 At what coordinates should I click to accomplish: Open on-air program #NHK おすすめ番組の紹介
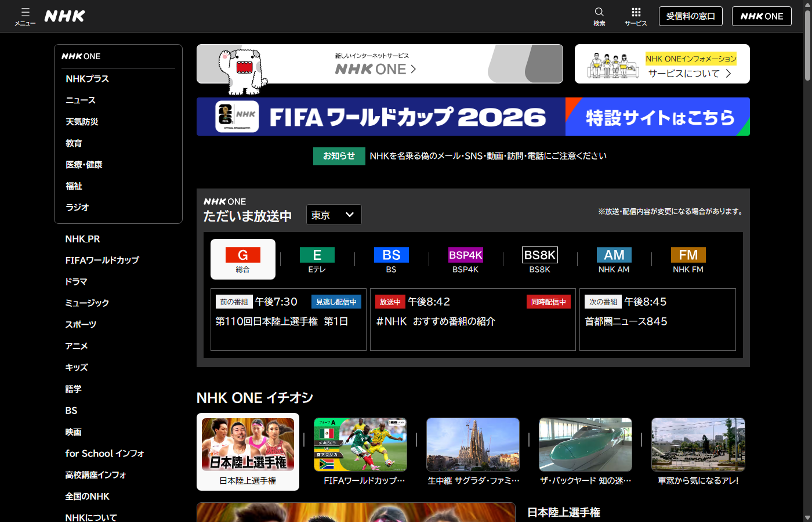point(473,320)
